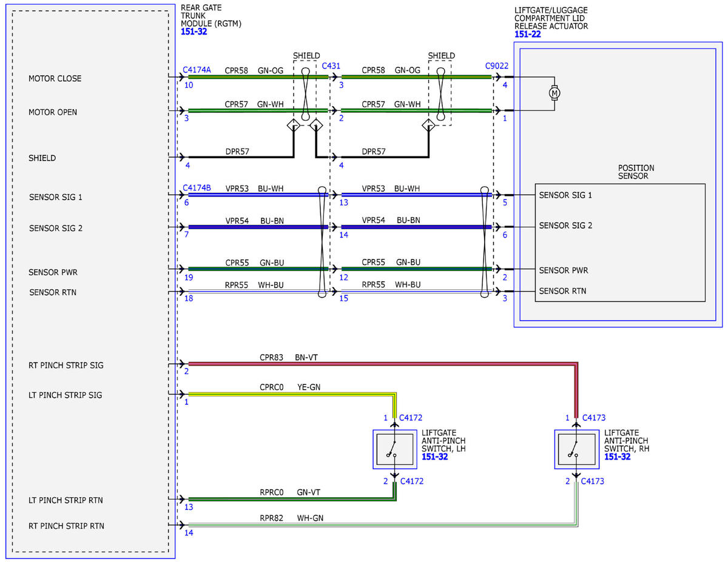Screen dimensions: 728x562
Task: Click SENSOR PWR inside the Position Sensor box
Action: click(x=564, y=270)
